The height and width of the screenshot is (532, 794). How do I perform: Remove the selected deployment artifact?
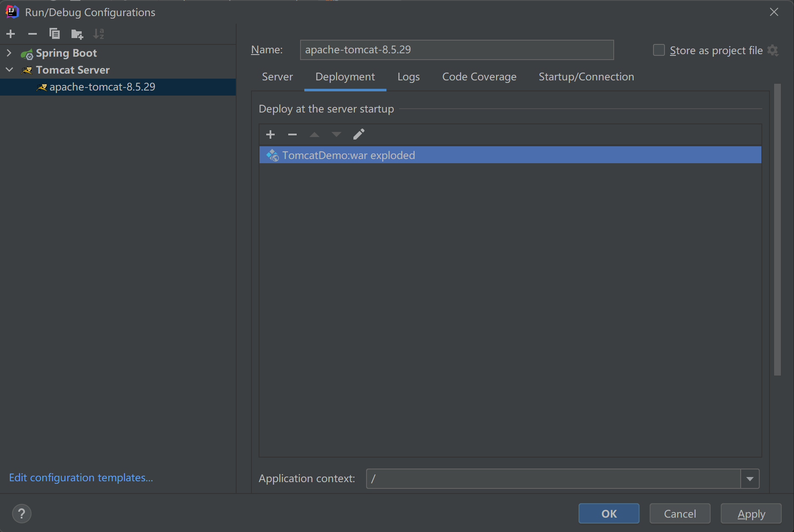292,134
